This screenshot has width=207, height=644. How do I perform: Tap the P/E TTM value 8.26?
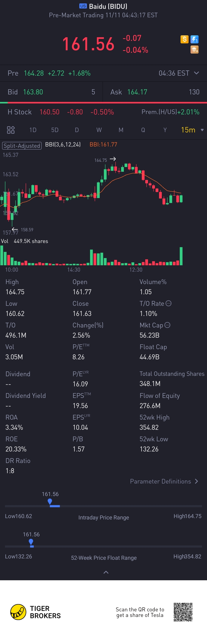[78, 357]
